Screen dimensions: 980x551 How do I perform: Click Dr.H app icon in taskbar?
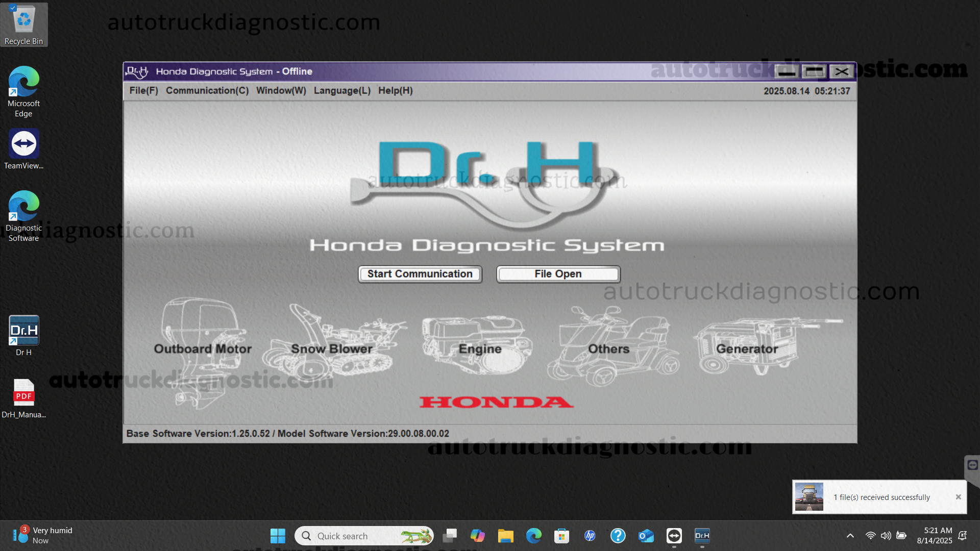click(702, 536)
